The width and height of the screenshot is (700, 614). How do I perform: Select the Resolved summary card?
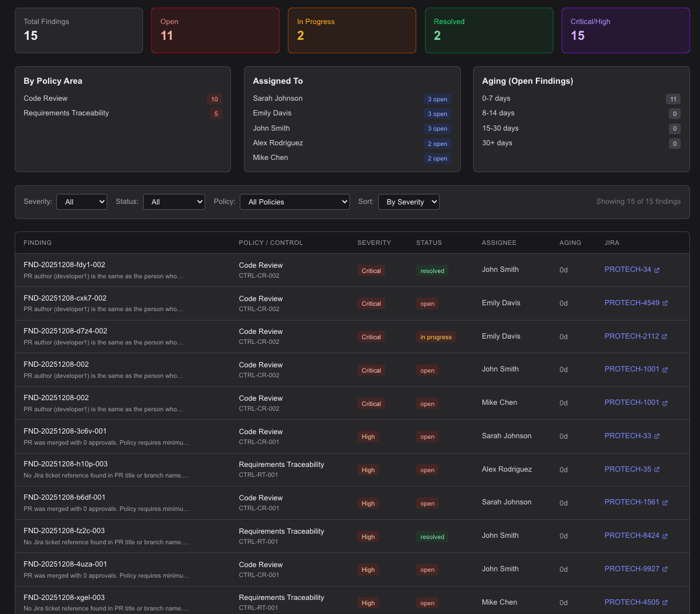click(x=489, y=30)
